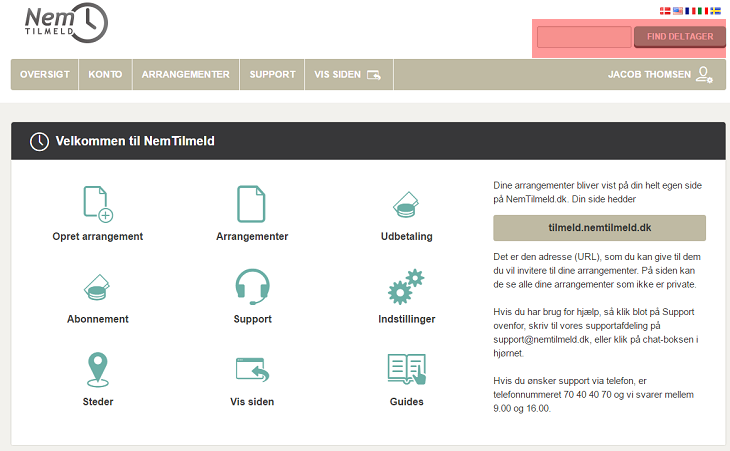
Task: Switch language with the Swedish flag
Action: pyautogui.click(x=715, y=11)
